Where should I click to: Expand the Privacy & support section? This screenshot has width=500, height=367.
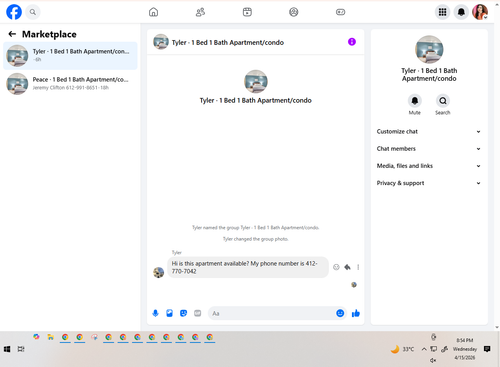(x=429, y=183)
